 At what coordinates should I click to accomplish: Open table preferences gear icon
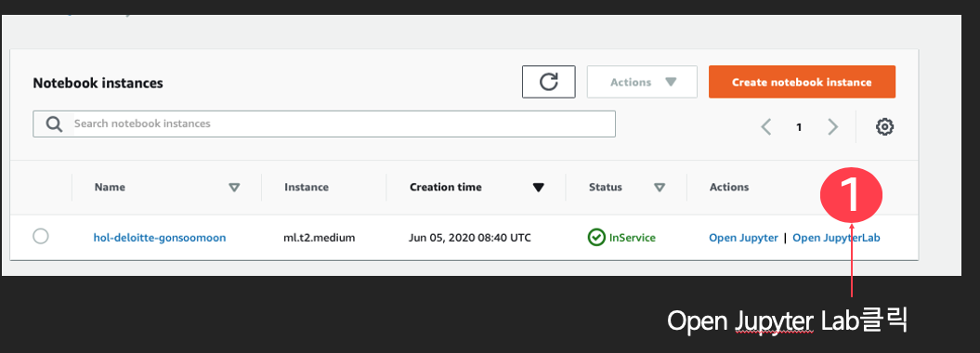click(x=884, y=127)
